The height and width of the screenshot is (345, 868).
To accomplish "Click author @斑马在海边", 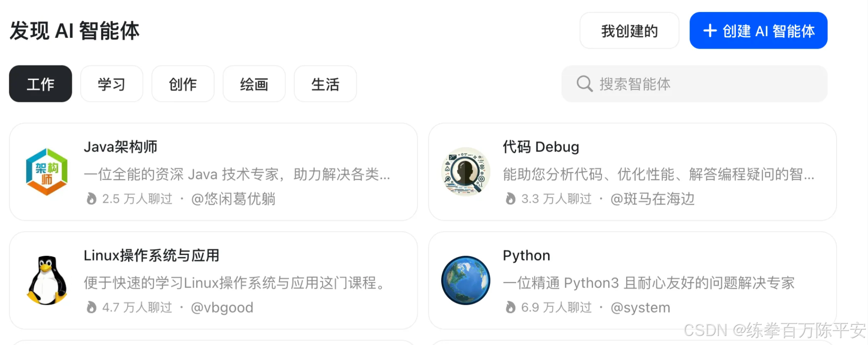I will 653,199.
